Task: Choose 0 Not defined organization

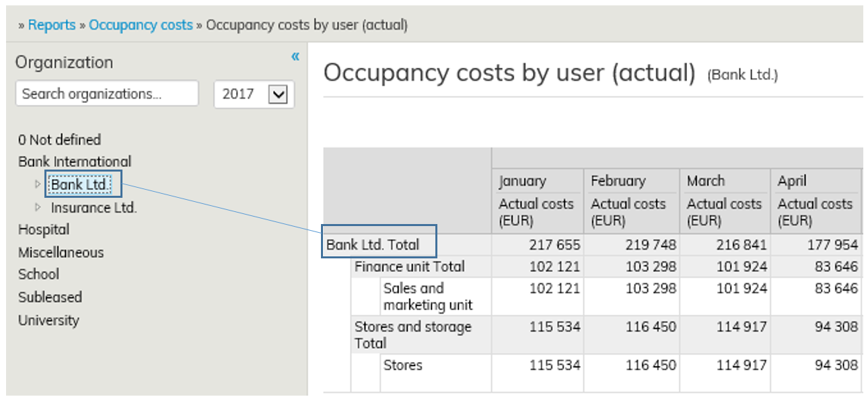Action: (x=59, y=140)
